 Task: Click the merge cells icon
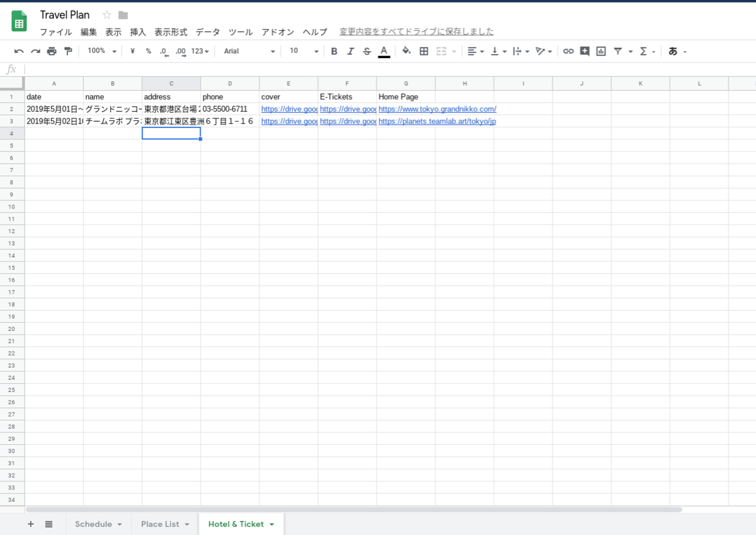pos(441,51)
